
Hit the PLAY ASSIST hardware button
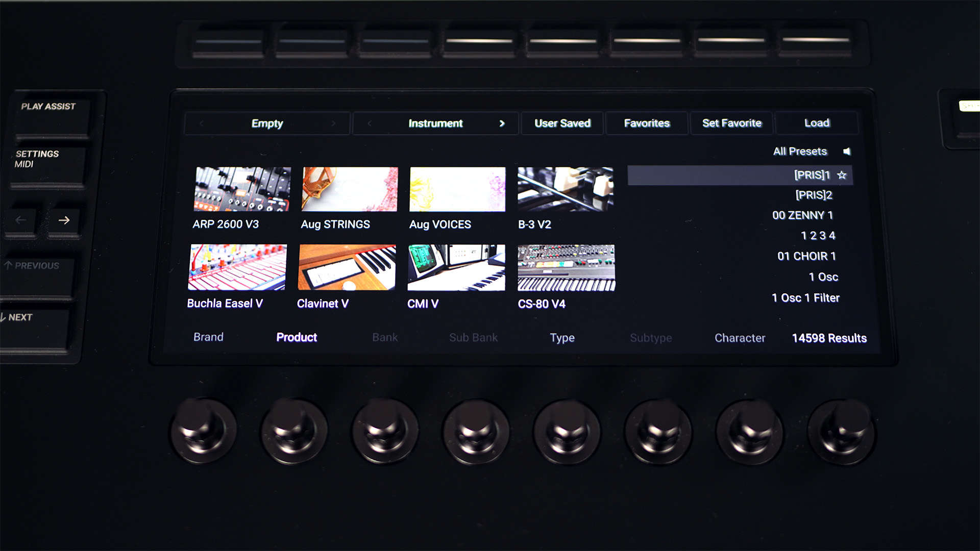click(52, 117)
